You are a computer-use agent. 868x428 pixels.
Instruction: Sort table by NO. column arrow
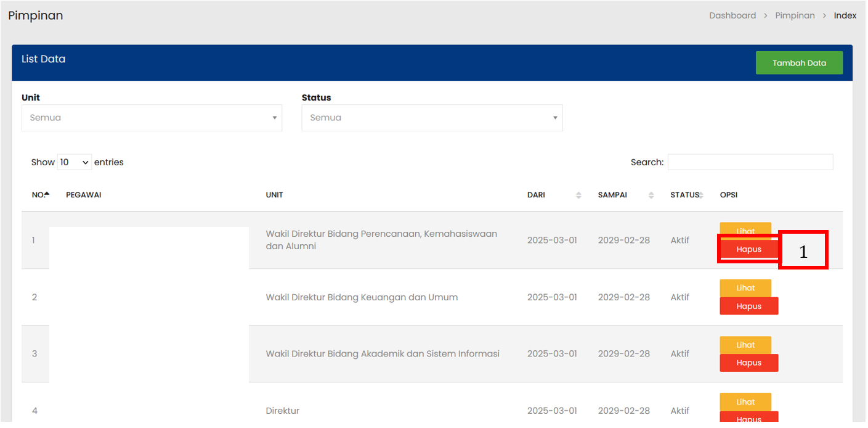tap(46, 194)
